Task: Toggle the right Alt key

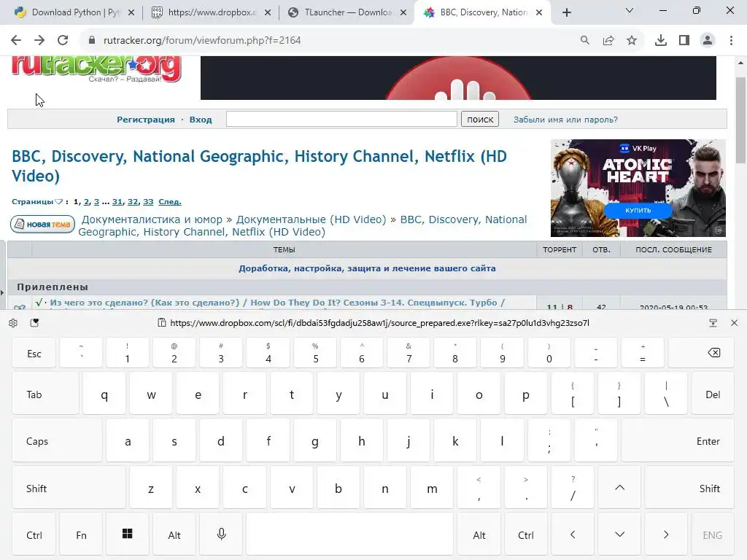Action: click(x=479, y=534)
